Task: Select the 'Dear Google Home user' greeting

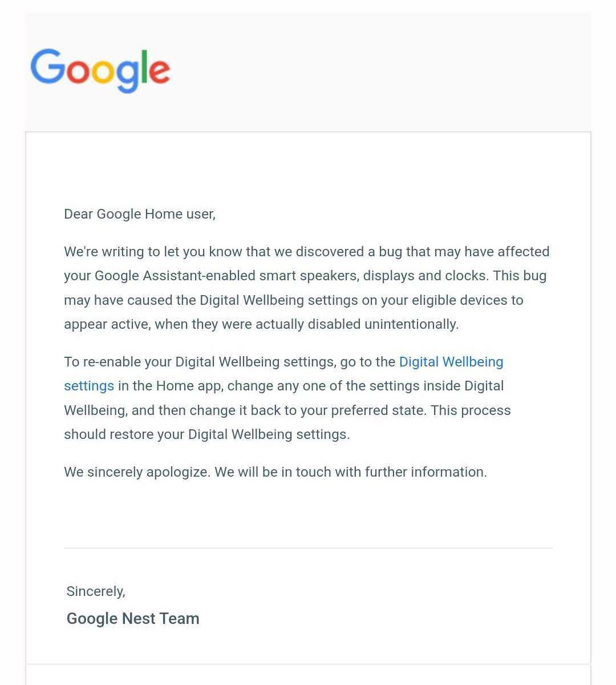Action: click(x=140, y=214)
